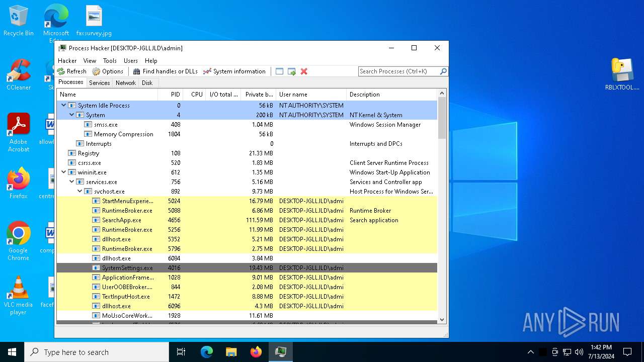The image size is (644, 362).
Task: Collapse the wininit.exe tree node
Action: 63,172
